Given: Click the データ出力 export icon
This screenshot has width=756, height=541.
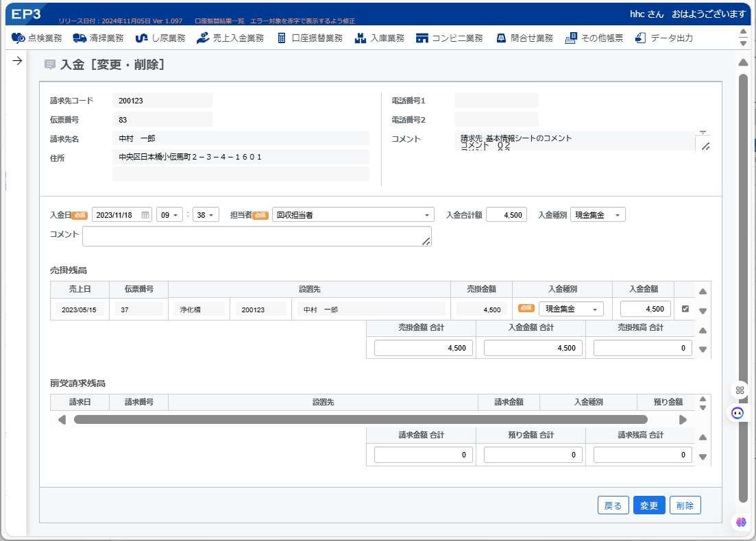Looking at the screenshot, I should click(640, 38).
